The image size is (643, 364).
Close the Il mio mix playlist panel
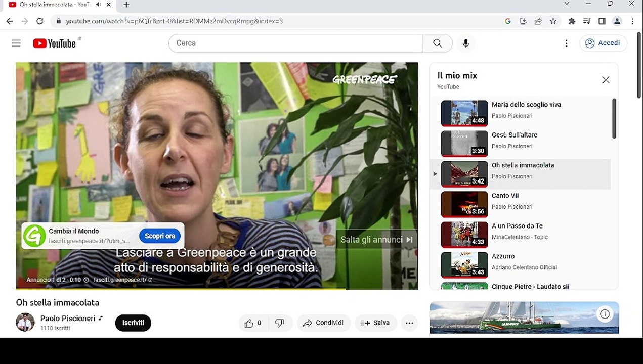pos(606,80)
